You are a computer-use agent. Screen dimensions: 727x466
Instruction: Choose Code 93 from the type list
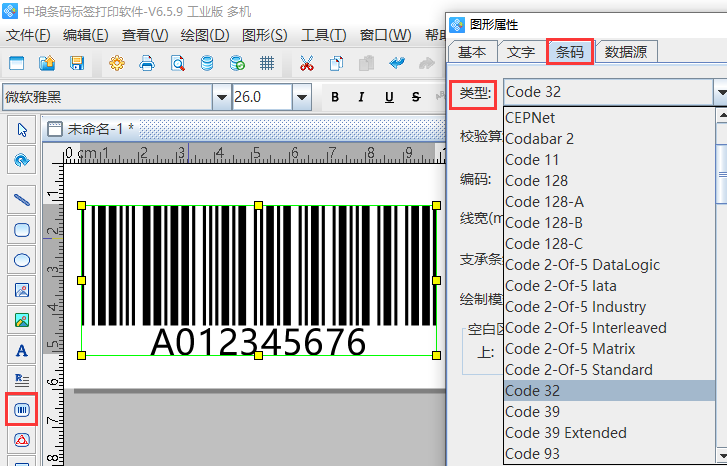tap(610, 453)
